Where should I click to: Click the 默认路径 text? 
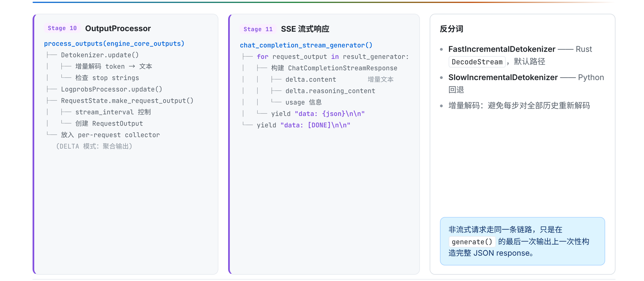(529, 61)
